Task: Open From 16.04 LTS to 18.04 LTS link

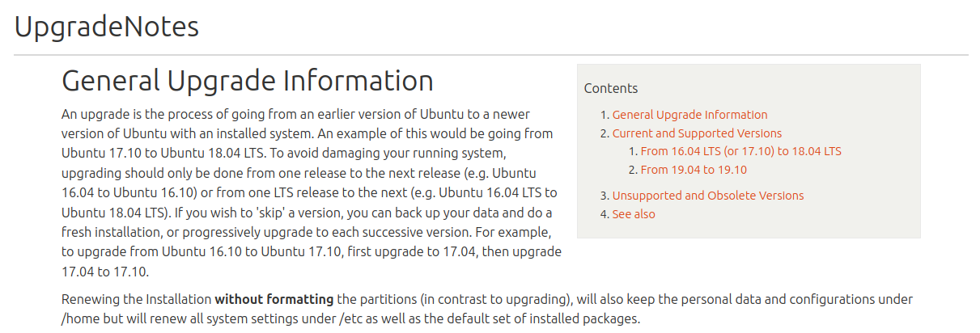Action: pyautogui.click(x=740, y=151)
